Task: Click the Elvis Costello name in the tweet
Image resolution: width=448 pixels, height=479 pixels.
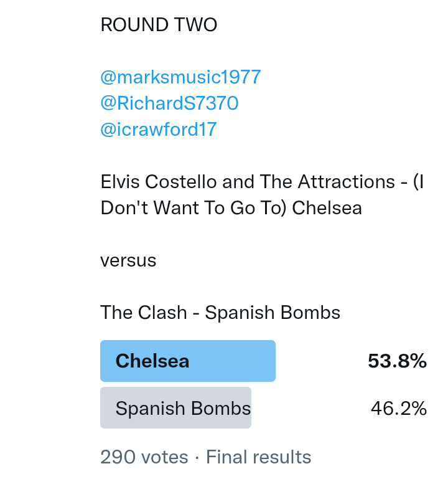Action: 158,182
